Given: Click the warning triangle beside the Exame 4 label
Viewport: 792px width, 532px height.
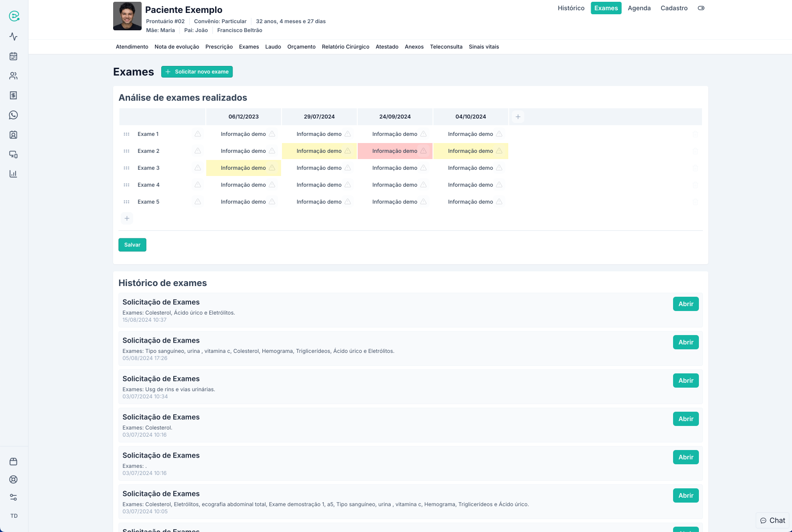Looking at the screenshot, I should pos(198,185).
